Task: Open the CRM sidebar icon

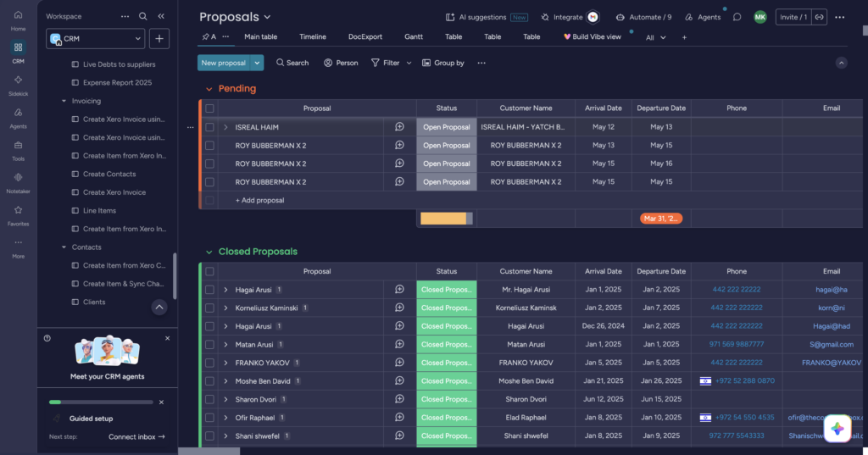Action: tap(19, 53)
